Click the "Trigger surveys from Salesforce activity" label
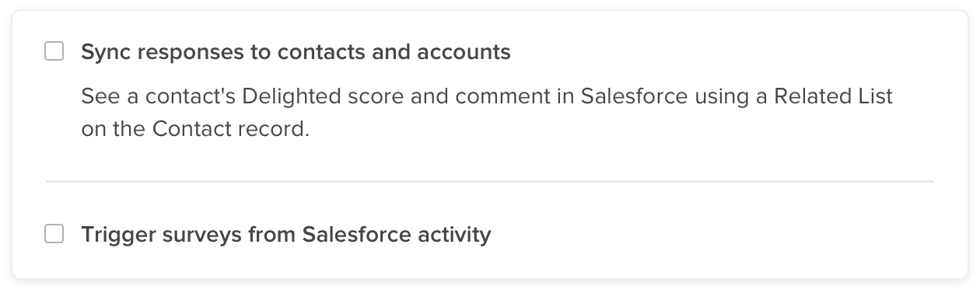Viewport: 980px width, 300px height. coord(285,234)
